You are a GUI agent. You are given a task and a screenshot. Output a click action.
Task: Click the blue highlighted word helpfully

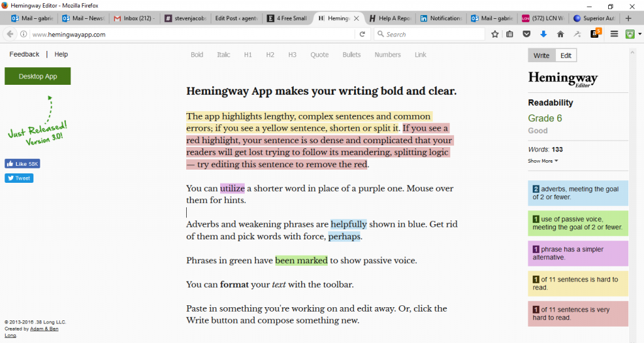click(x=348, y=224)
